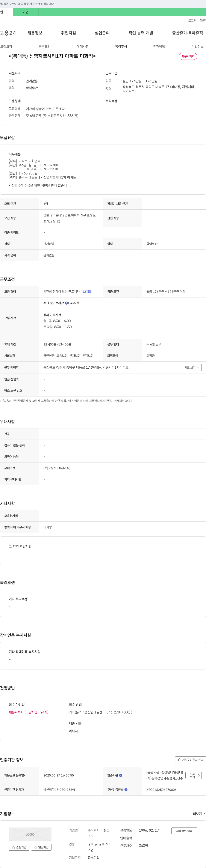Open 채용정보 이력 button
The height and width of the screenshot is (868, 206).
click(184, 830)
